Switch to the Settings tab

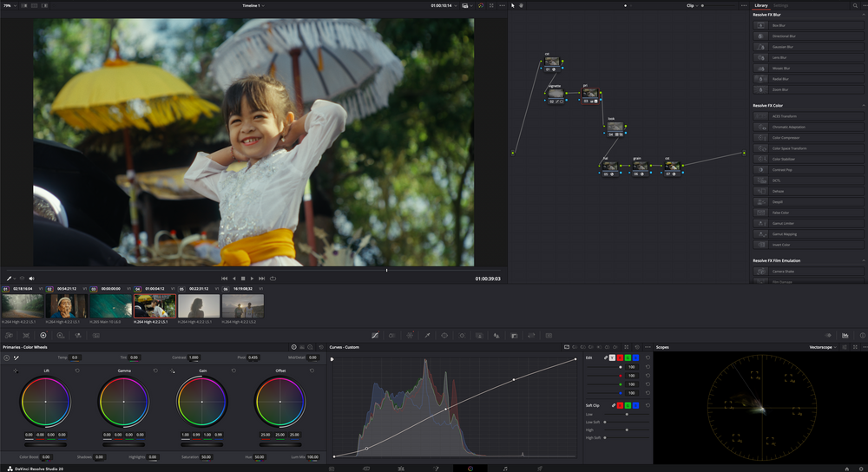[780, 5]
